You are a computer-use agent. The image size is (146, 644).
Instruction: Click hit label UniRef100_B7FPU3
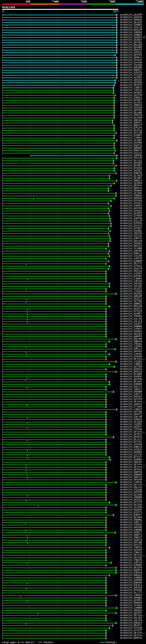tap(131, 223)
